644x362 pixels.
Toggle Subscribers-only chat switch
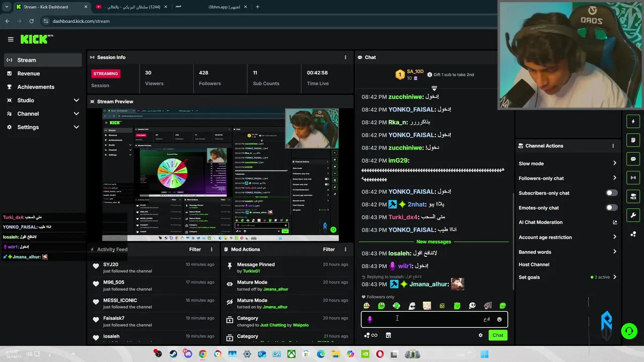click(x=611, y=193)
